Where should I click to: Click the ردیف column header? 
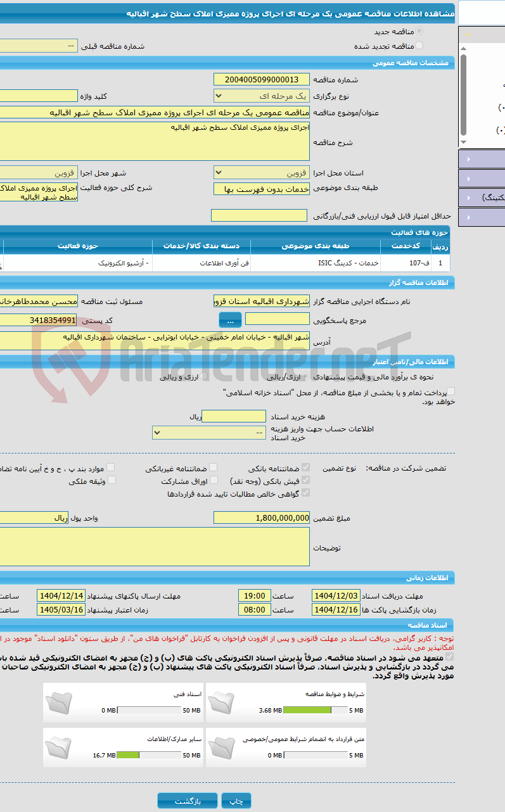coord(441,246)
